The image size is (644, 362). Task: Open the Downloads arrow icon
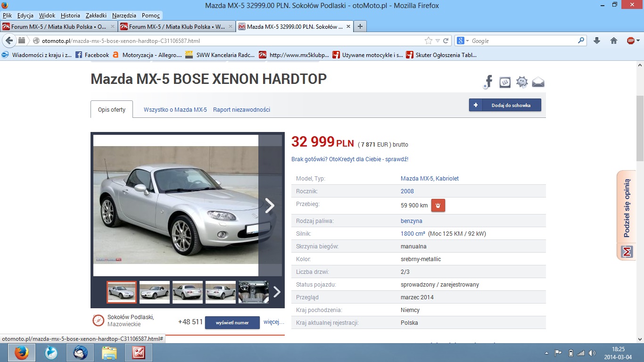pyautogui.click(x=597, y=41)
